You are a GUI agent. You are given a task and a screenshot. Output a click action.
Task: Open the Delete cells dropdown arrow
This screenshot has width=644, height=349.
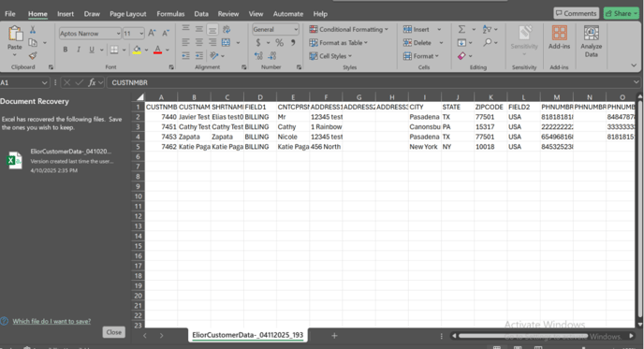(441, 43)
